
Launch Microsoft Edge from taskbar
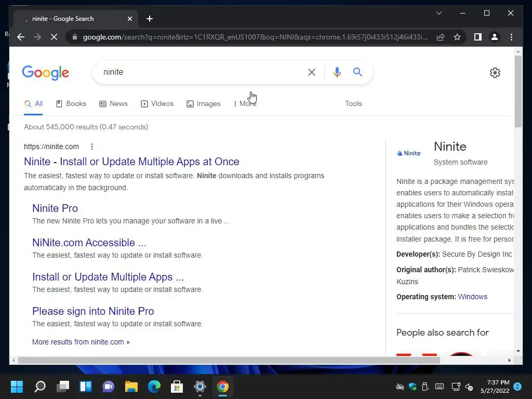pyautogui.click(x=154, y=387)
